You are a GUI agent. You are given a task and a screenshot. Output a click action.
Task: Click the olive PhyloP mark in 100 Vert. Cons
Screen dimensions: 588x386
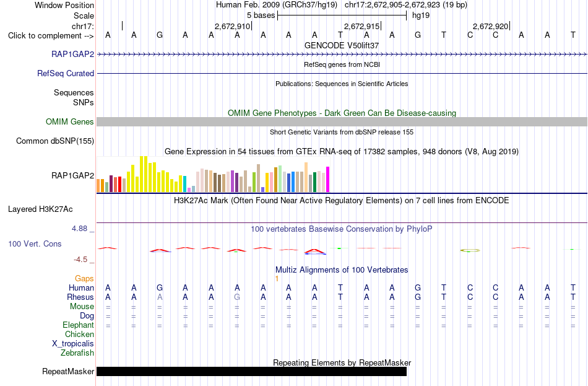click(x=470, y=250)
